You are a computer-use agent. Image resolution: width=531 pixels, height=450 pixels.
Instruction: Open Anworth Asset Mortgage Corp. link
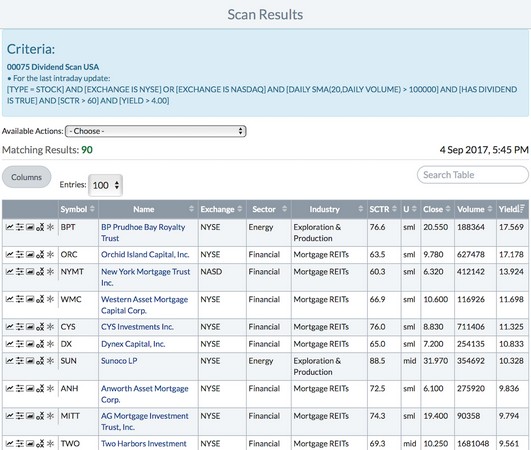pyautogui.click(x=145, y=394)
